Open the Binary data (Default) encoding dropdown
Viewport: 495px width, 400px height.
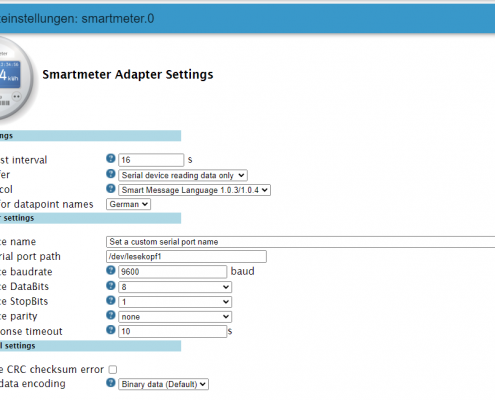tap(163, 384)
